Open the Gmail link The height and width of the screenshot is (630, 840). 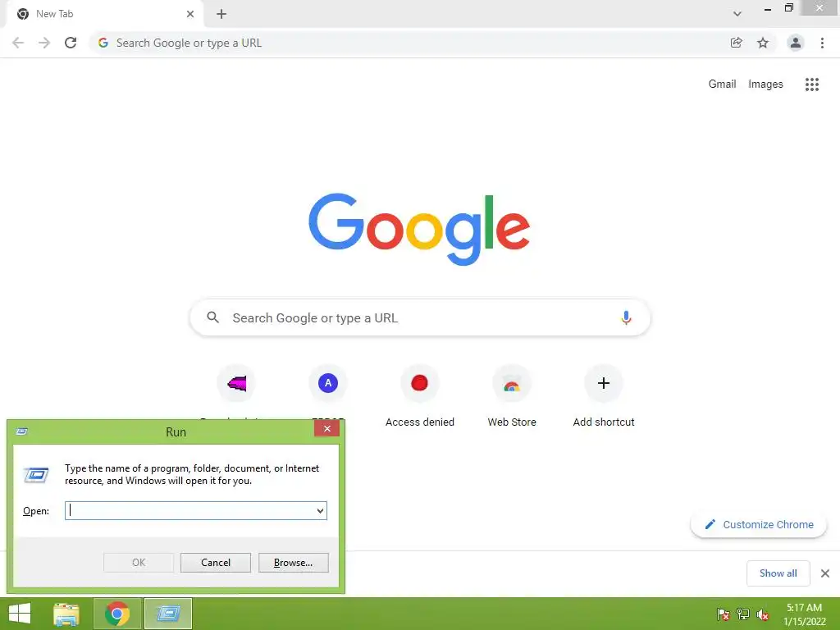point(722,84)
